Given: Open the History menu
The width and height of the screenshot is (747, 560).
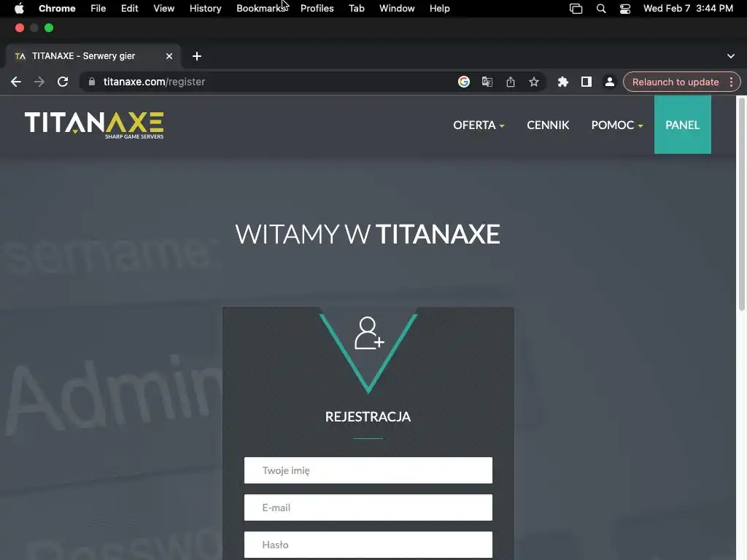Looking at the screenshot, I should tap(205, 9).
